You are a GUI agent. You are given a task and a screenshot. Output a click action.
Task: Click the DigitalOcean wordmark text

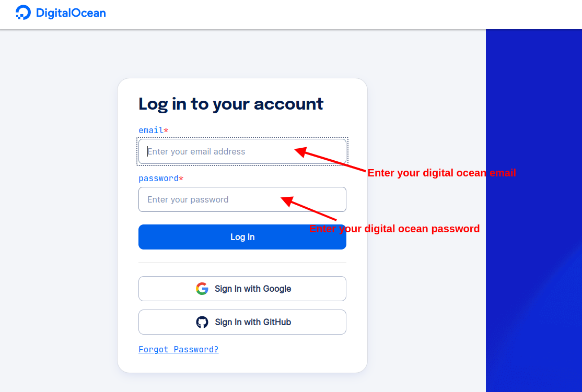(x=71, y=13)
